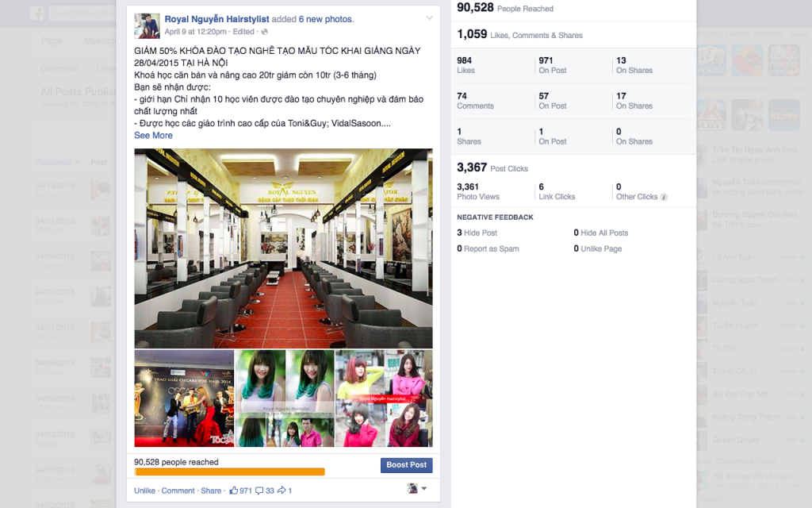
Task: Click the 3,361 Photo Views value
Action: [x=478, y=191]
